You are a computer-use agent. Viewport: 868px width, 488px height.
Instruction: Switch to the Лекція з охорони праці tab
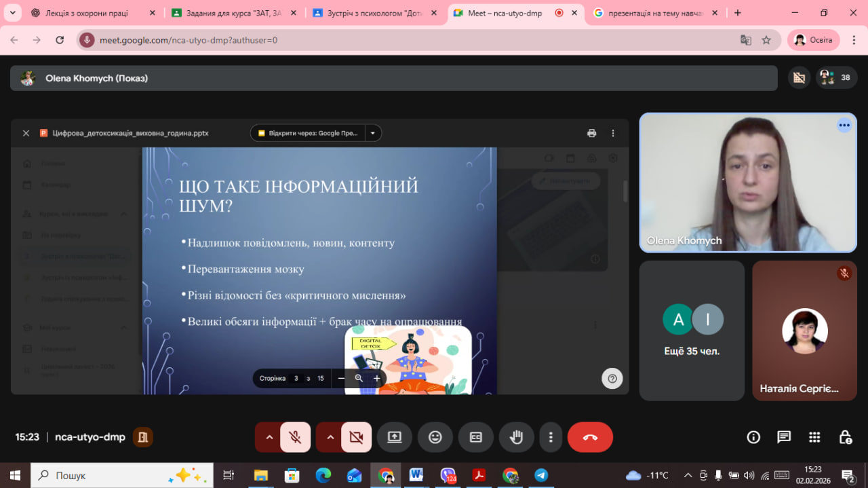(x=90, y=13)
